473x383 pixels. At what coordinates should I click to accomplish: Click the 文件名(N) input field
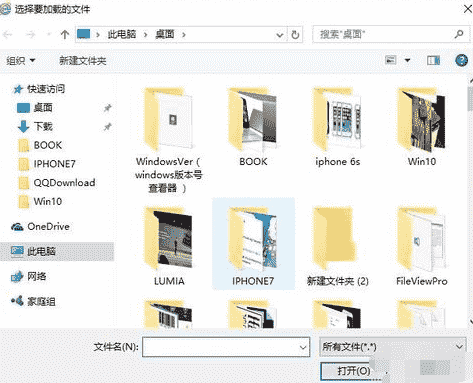[x=226, y=347]
